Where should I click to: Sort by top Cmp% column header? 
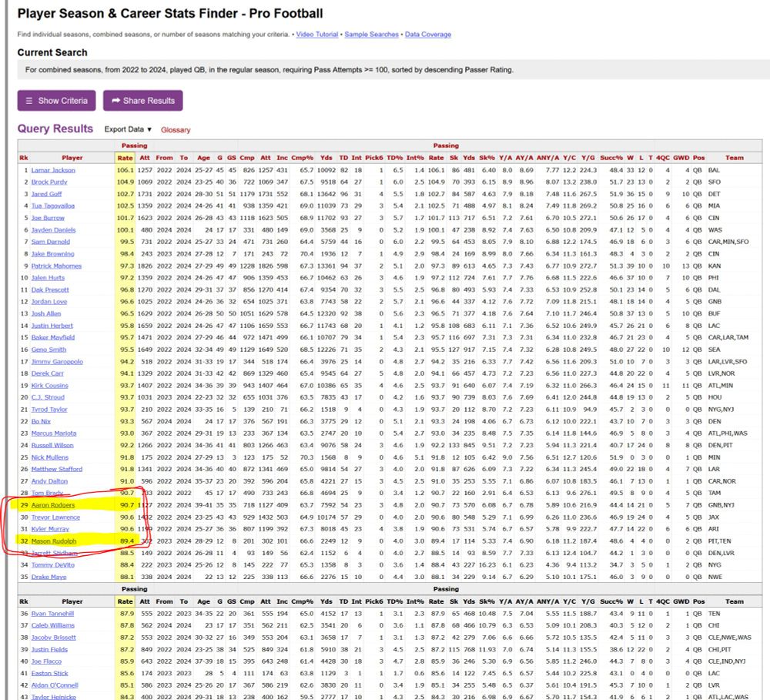point(302,158)
